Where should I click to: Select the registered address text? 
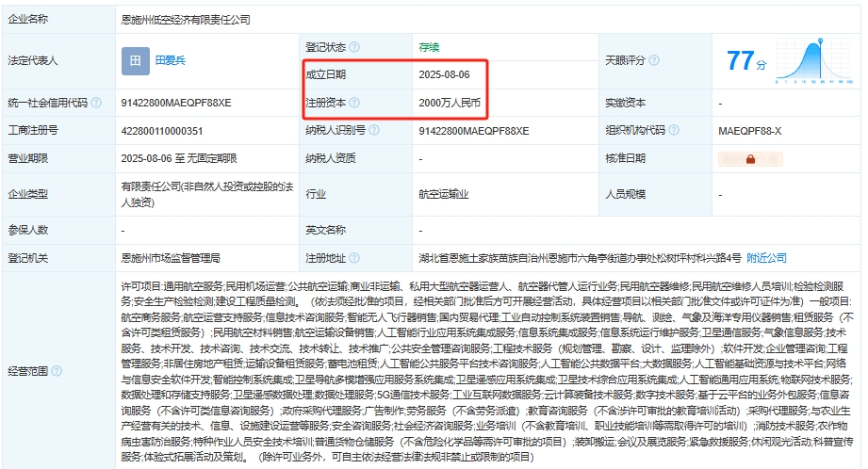[580, 258]
